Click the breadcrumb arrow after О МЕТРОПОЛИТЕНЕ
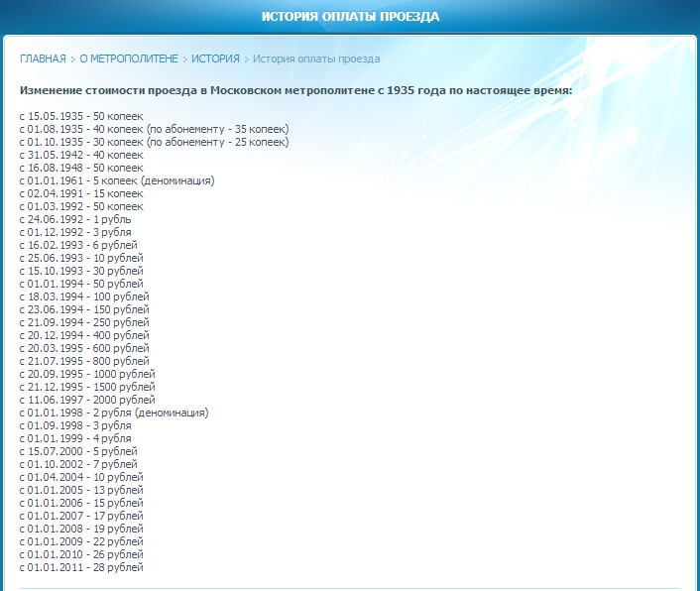 [x=185, y=59]
